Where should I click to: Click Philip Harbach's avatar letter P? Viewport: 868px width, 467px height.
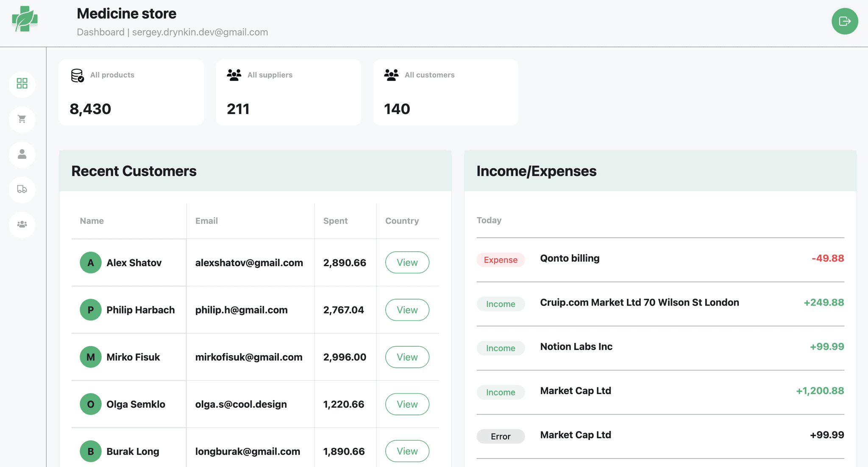click(91, 310)
